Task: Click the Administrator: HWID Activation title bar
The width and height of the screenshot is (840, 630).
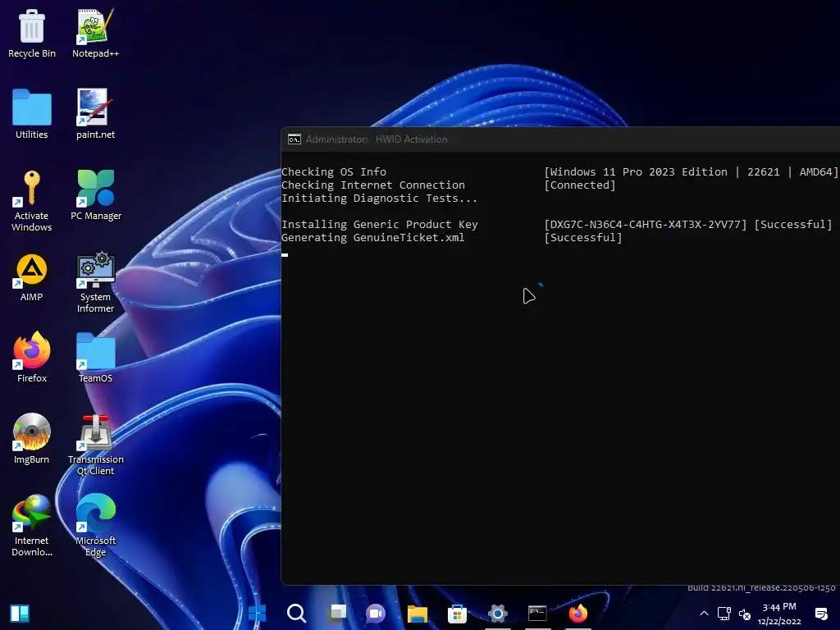Action: tap(560, 139)
